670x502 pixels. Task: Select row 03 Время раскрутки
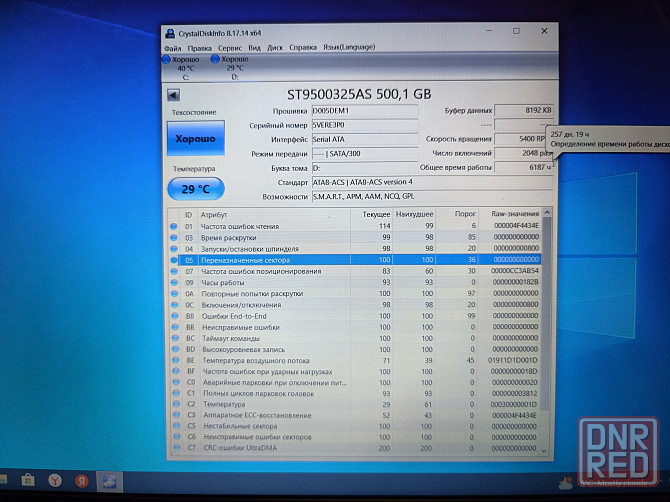355,237
